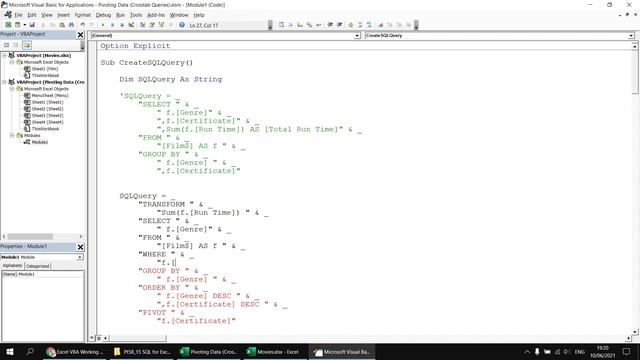Collapse the VBAProject (Pivoting Data) node
640x360 pixels.
pos(4,82)
